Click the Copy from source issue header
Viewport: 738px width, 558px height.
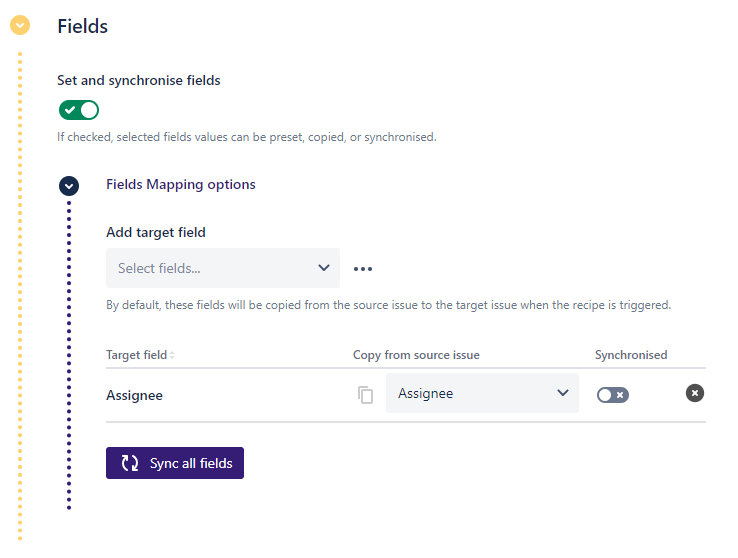tap(416, 355)
